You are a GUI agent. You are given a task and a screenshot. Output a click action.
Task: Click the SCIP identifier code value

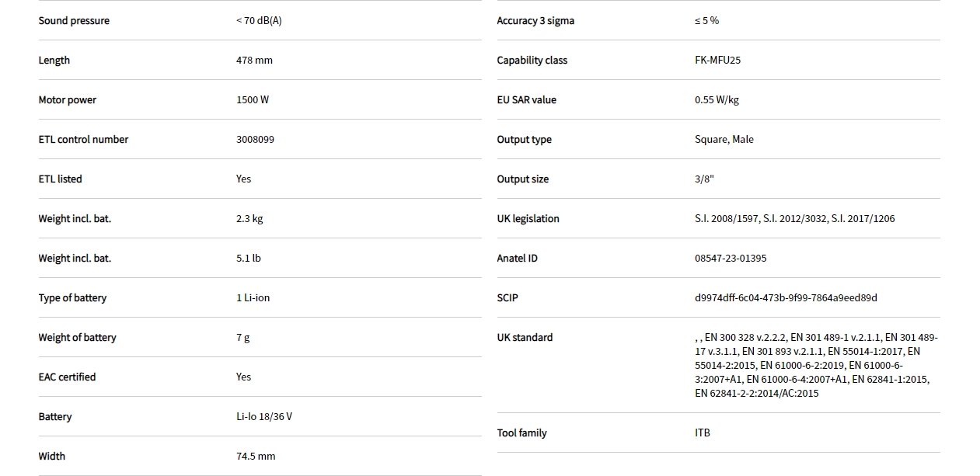786,298
